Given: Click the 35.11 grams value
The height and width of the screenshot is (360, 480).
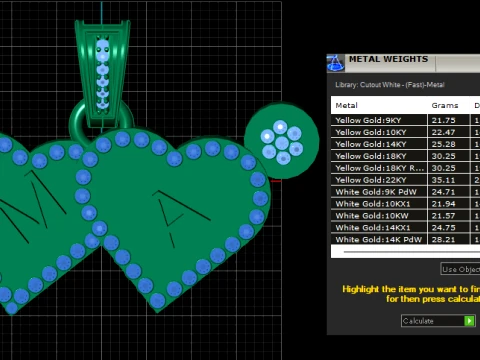Looking at the screenshot, I should [443, 180].
